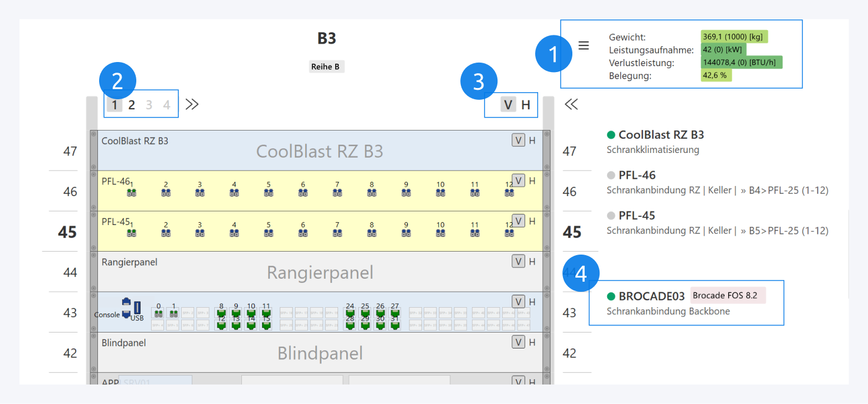
Task: Switch the rack to rear view (H)
Action: click(526, 105)
